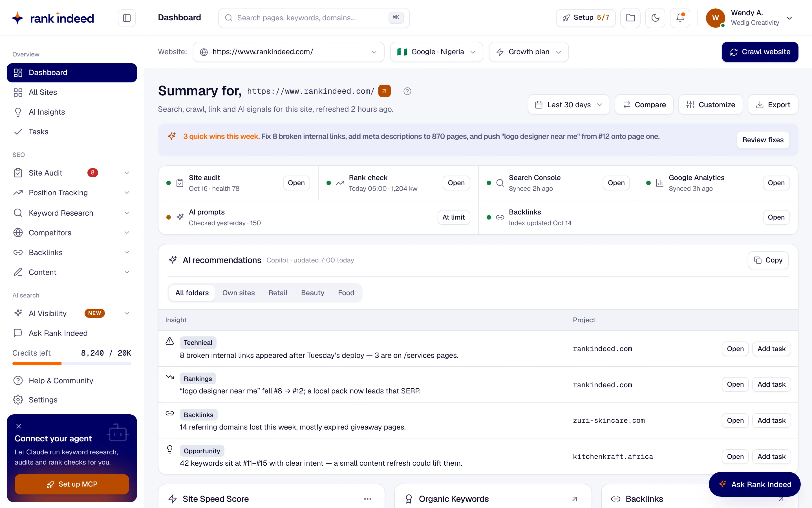This screenshot has height=508, width=812.
Task: Click Review fixes in quick wins banner
Action: pos(763,140)
